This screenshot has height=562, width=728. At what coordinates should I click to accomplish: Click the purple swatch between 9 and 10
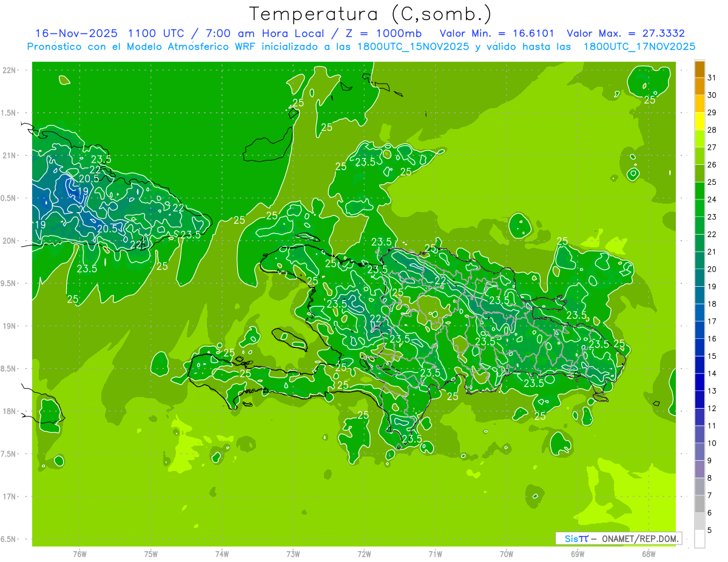[699, 452]
